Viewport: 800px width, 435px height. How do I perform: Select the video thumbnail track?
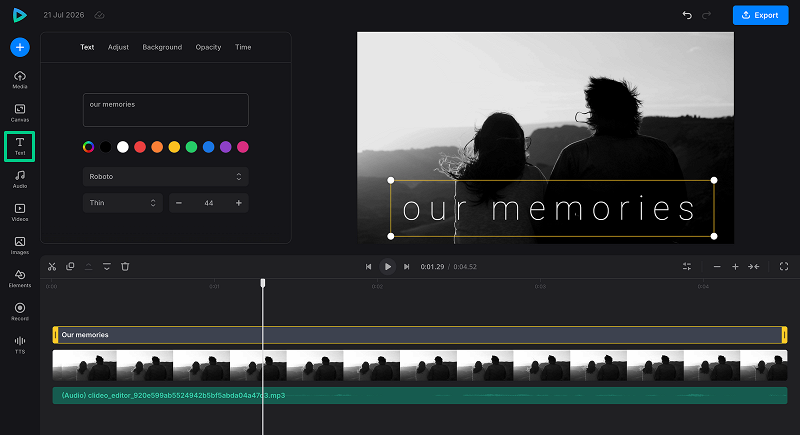419,365
